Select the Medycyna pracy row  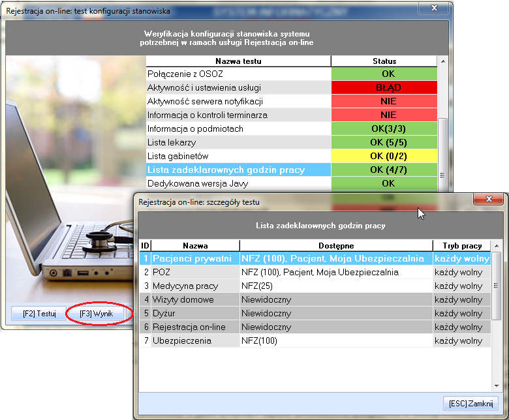click(x=315, y=286)
